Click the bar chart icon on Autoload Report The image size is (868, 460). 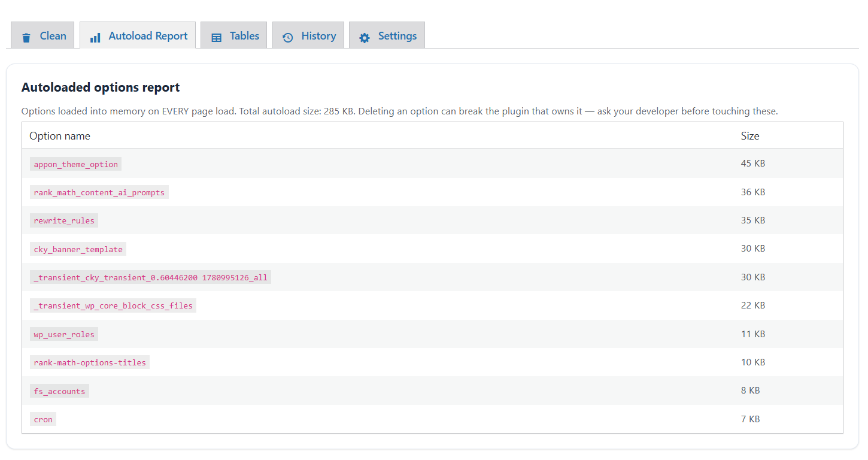(x=95, y=38)
